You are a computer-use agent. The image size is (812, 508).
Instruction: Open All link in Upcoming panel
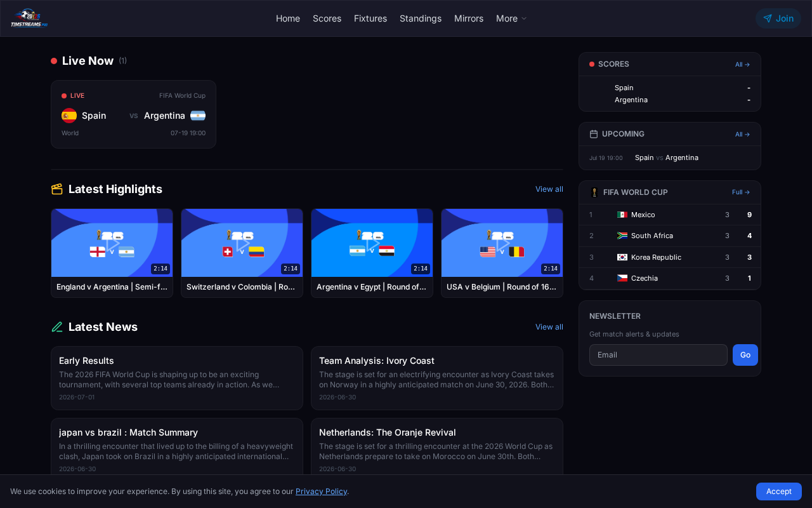coord(742,134)
